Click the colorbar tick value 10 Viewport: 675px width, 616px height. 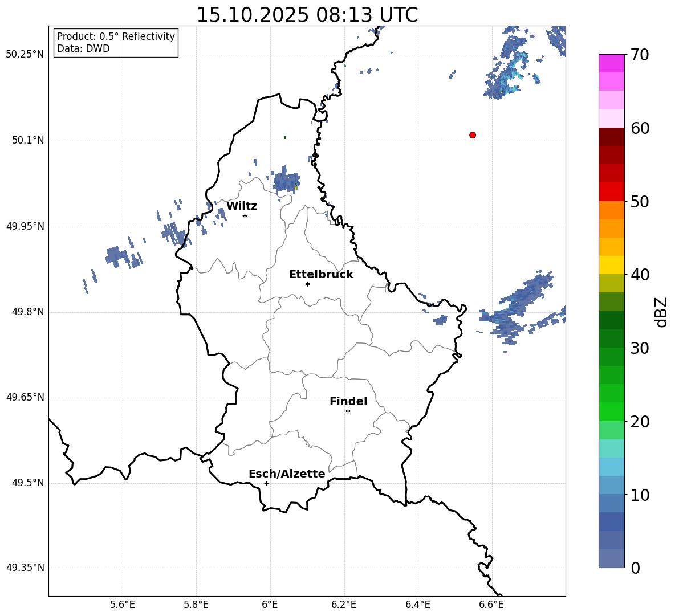click(x=640, y=495)
